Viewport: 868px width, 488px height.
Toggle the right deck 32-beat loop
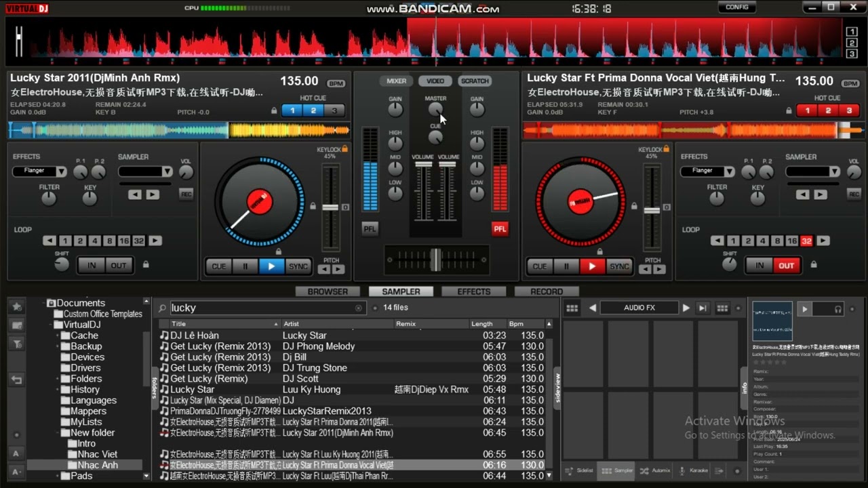(x=806, y=241)
